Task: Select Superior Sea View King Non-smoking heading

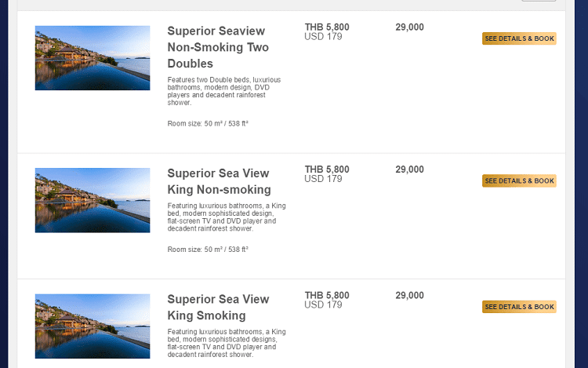Action: tap(219, 181)
